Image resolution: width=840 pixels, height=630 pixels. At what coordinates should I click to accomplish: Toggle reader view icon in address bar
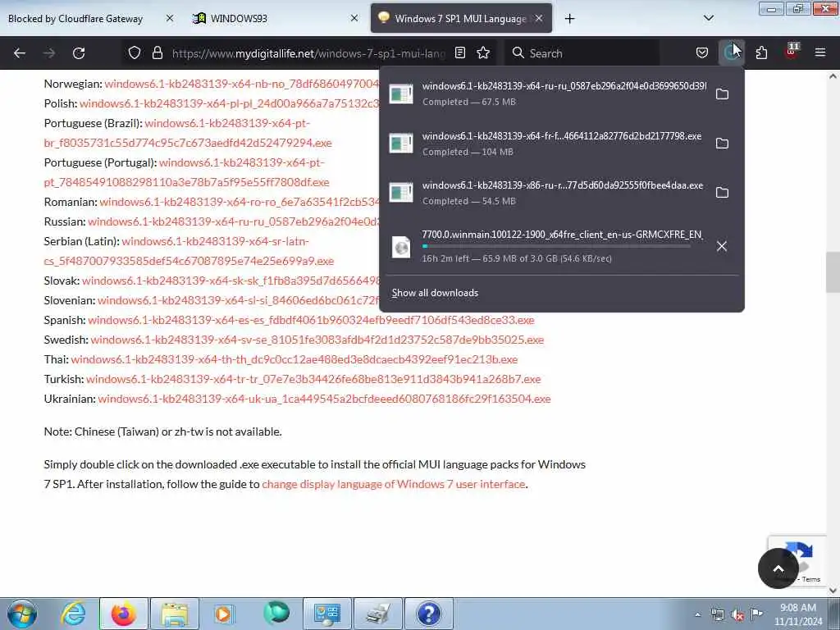pyautogui.click(x=459, y=52)
